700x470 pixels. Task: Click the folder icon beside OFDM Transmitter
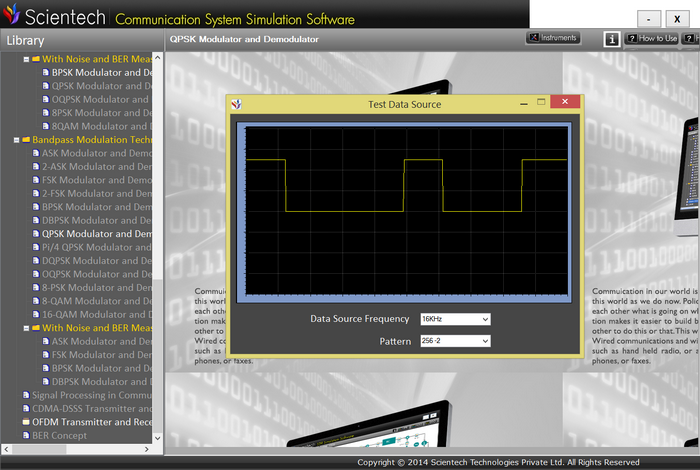click(x=26, y=422)
